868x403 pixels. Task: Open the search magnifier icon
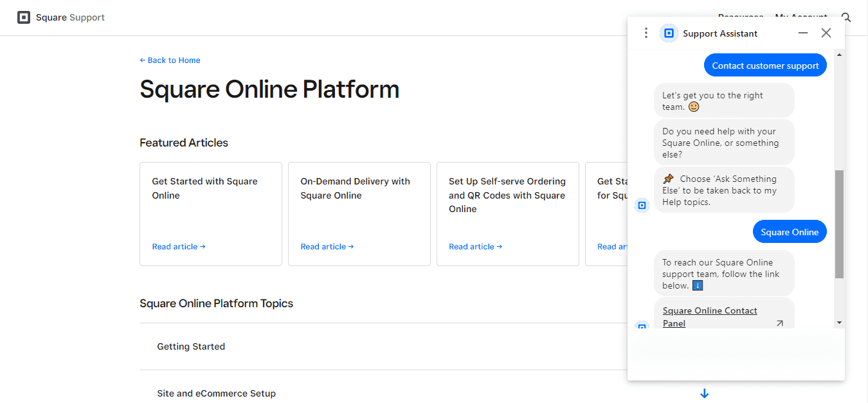click(846, 17)
